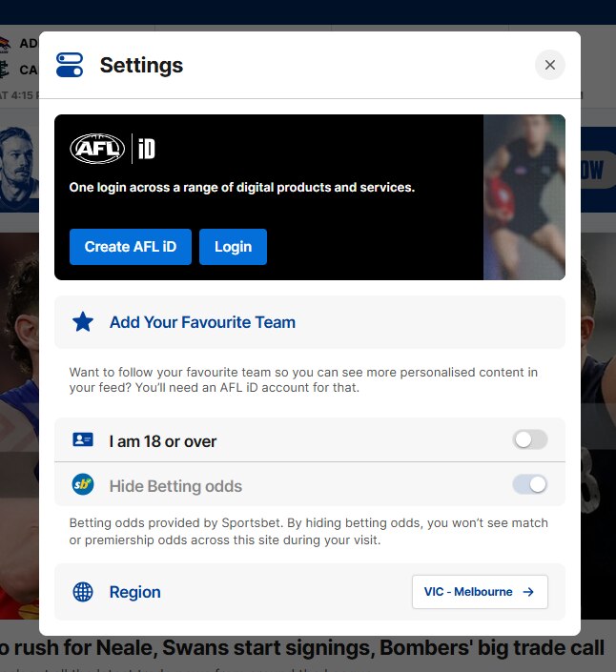The width and height of the screenshot is (616, 672).
Task: Click the AFL logo in banner
Action: point(97,148)
